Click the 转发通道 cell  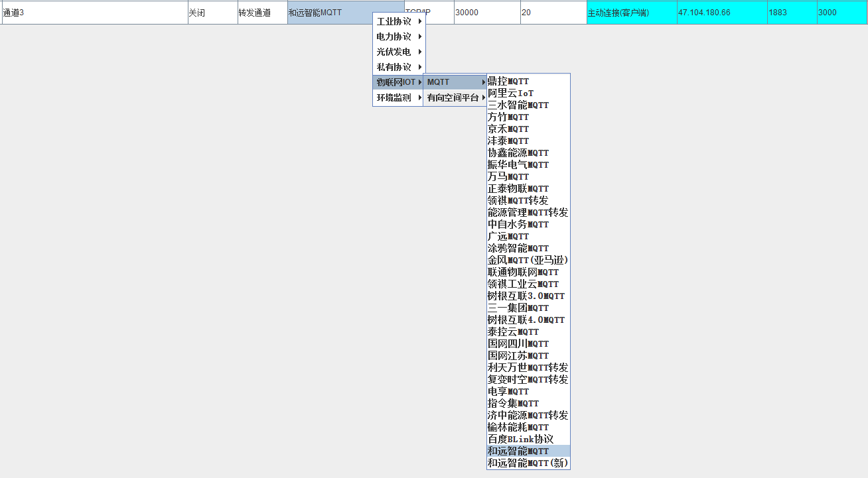pyautogui.click(x=263, y=13)
